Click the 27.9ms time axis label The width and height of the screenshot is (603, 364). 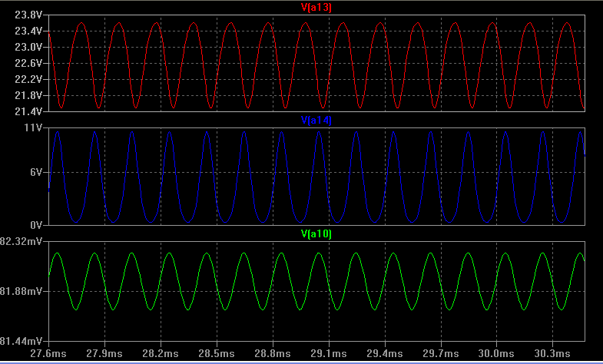pos(104,353)
